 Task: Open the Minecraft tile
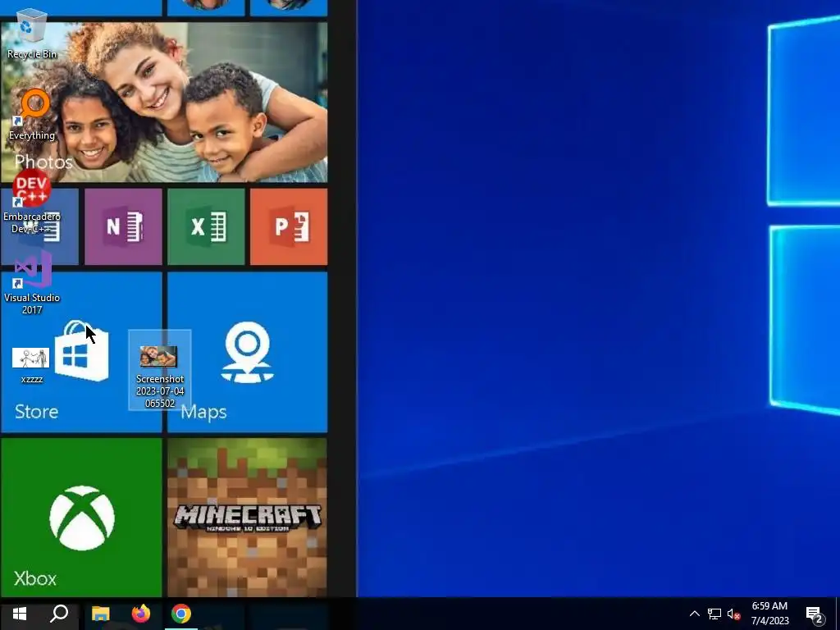(248, 518)
